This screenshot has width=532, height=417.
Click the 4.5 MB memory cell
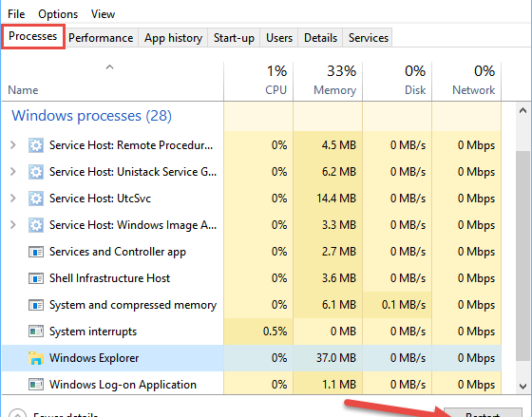328,145
